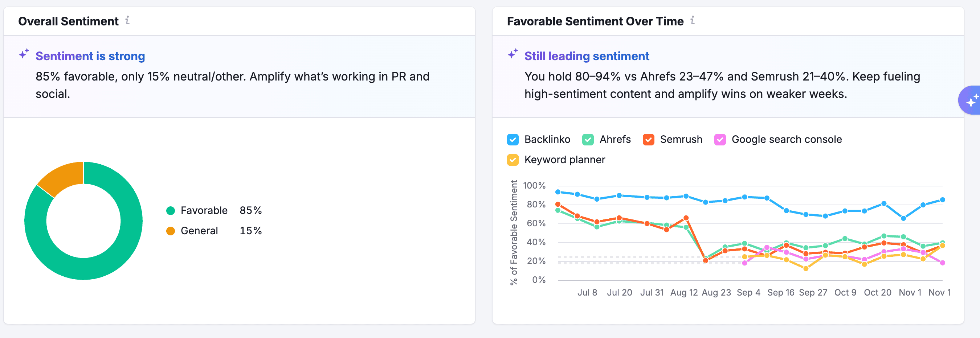Open the floating AI sparkle assistant button

point(971,100)
